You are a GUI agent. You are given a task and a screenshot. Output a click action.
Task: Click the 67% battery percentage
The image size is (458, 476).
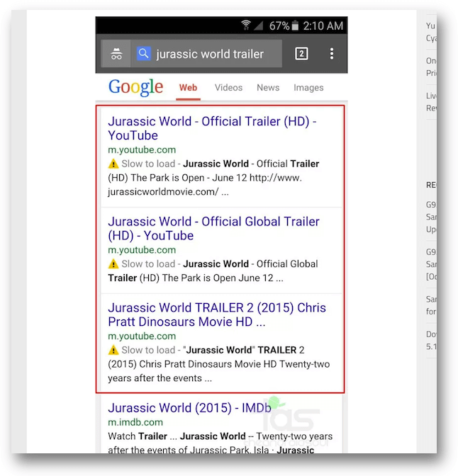[x=279, y=25]
